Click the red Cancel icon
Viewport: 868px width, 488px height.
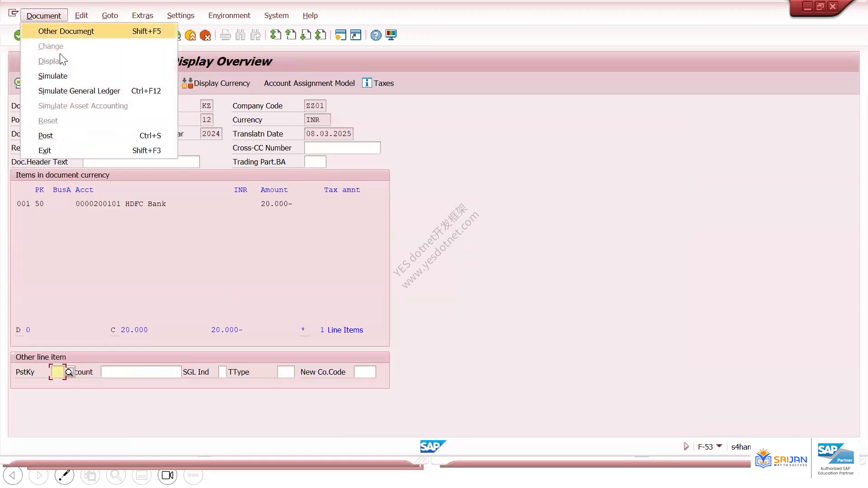coord(205,35)
